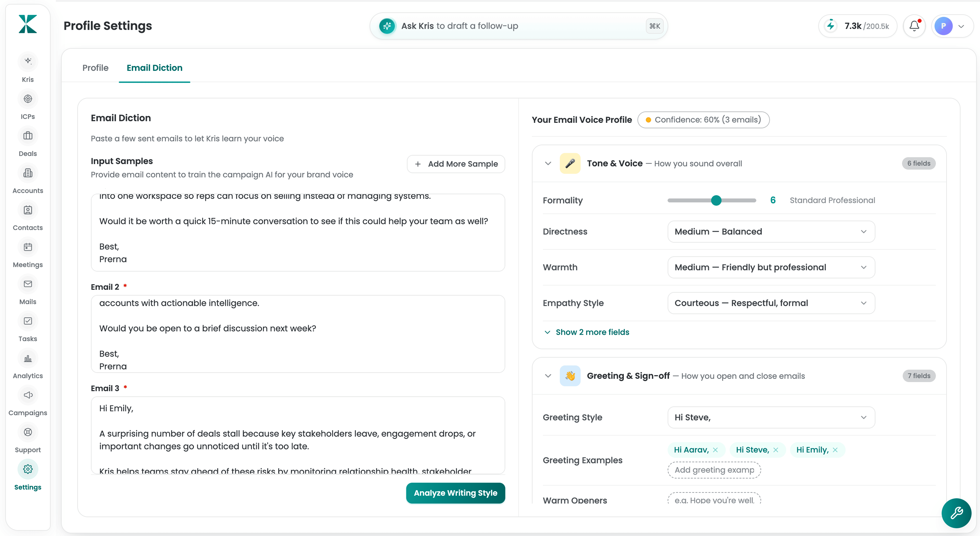980x536 pixels.
Task: Click the Tone & Voice microphone icon
Action: 570,163
